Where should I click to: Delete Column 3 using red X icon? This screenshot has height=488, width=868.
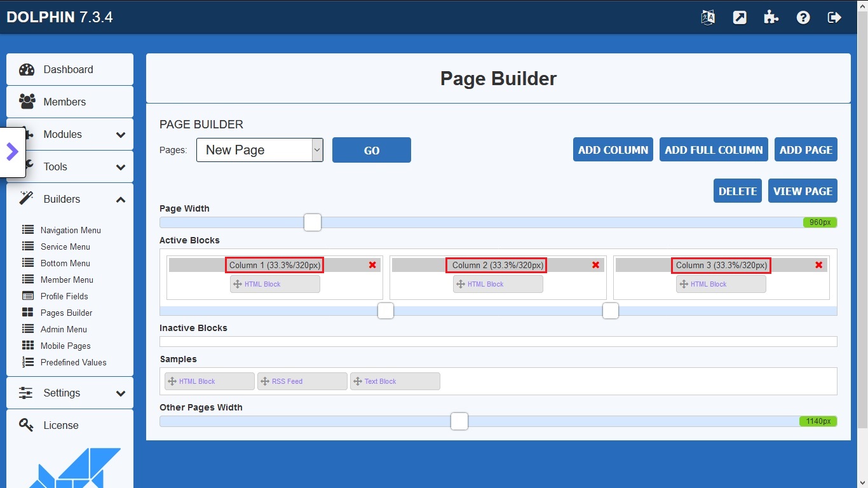[818, 265]
